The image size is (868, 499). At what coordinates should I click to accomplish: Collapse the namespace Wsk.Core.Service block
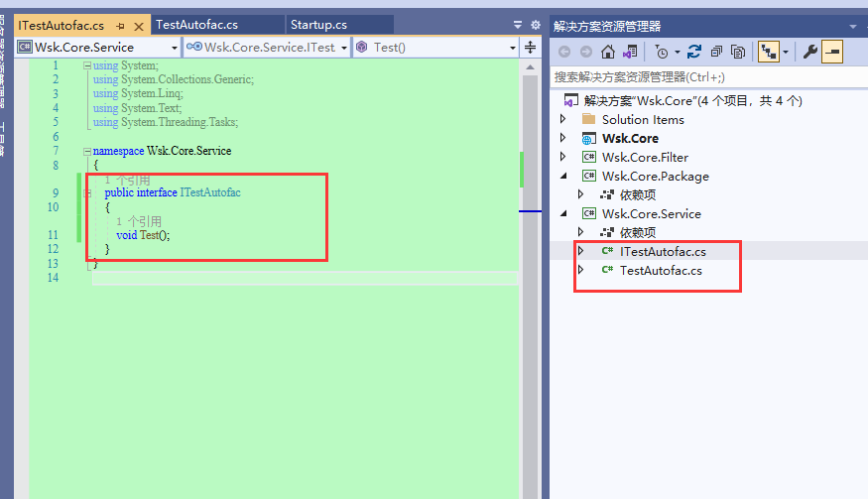pyautogui.click(x=87, y=151)
